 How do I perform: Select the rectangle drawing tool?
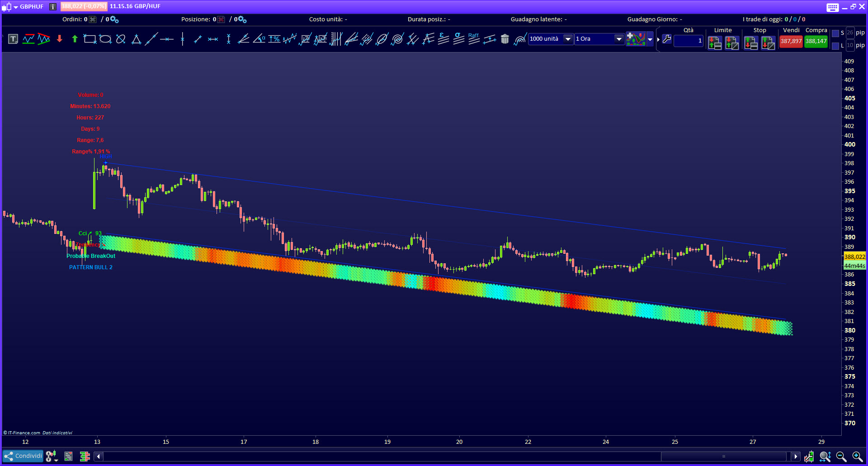(90, 39)
